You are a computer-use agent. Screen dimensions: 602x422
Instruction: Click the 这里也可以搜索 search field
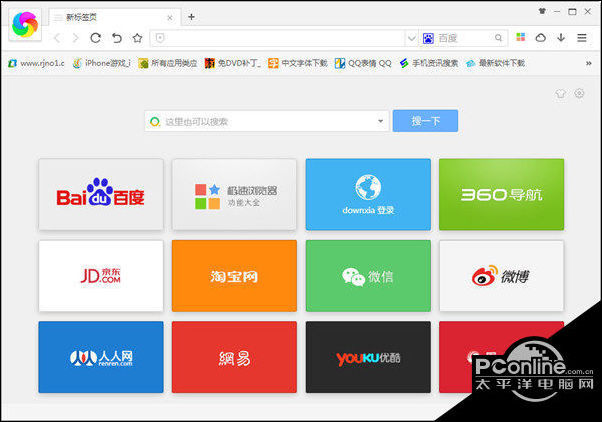point(267,121)
